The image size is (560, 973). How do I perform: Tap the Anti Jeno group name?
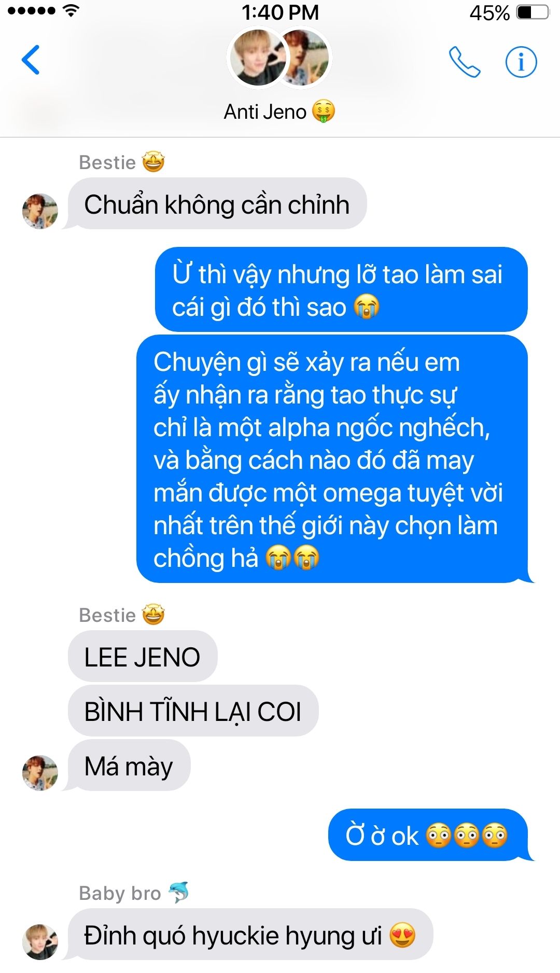point(279,112)
